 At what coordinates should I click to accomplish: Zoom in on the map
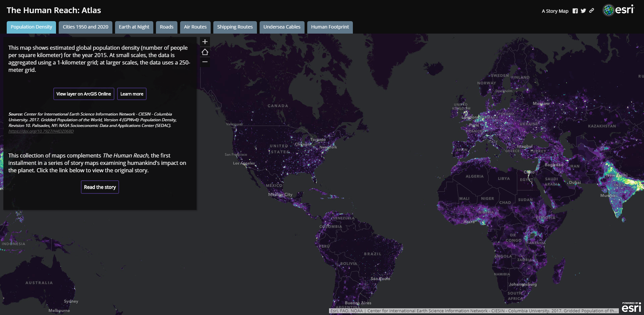[x=205, y=42]
